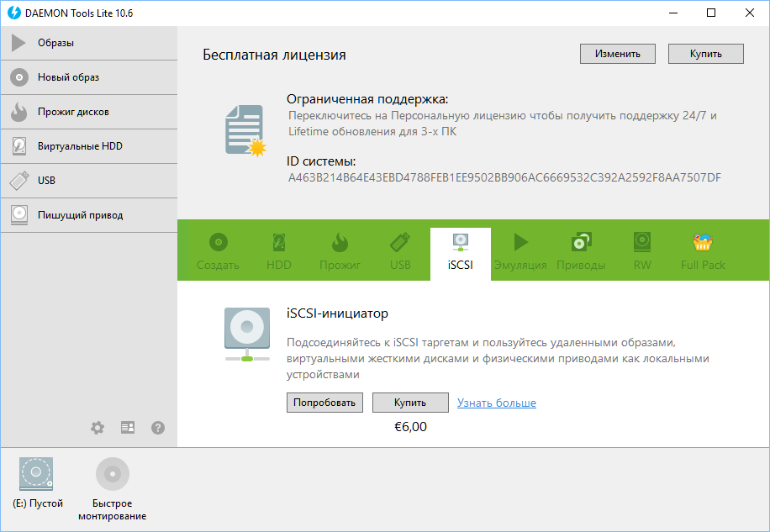The width and height of the screenshot is (770, 532).
Task: Click the large iSCSI-инициатор drive icon
Action: pyautogui.click(x=247, y=334)
